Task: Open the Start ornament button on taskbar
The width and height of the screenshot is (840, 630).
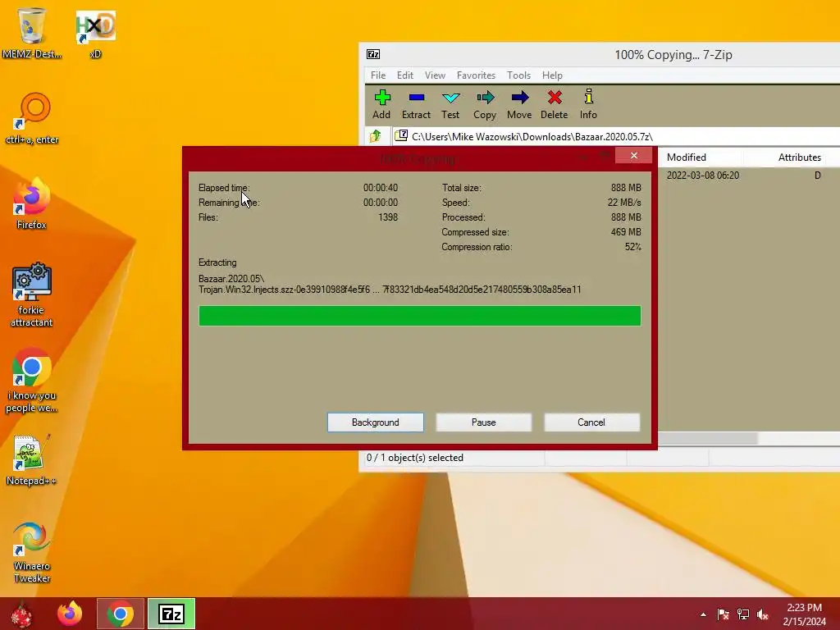Action: pyautogui.click(x=21, y=614)
